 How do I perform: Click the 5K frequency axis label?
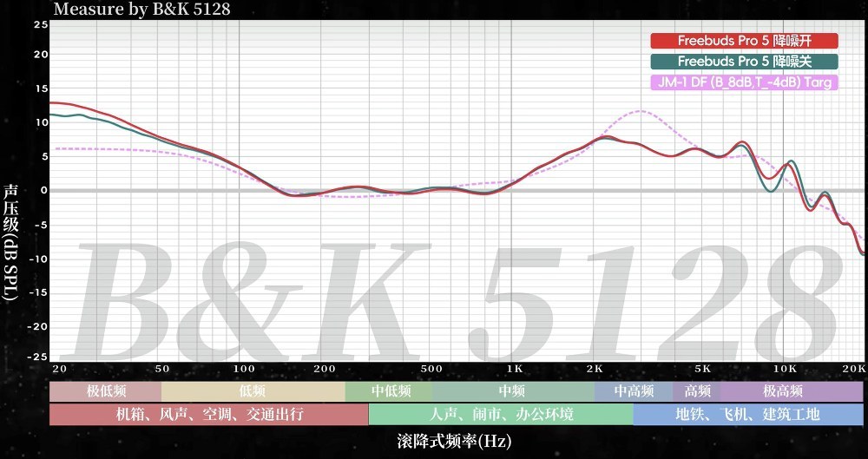coord(702,369)
